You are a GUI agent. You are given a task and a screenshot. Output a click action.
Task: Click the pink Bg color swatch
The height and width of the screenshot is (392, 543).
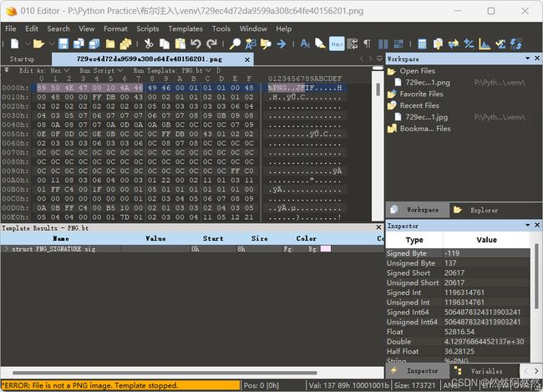[x=326, y=249]
